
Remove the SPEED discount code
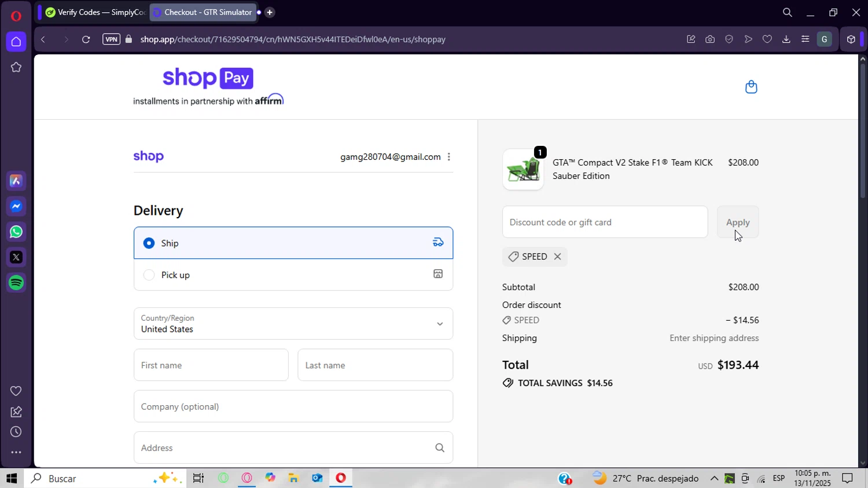557,256
